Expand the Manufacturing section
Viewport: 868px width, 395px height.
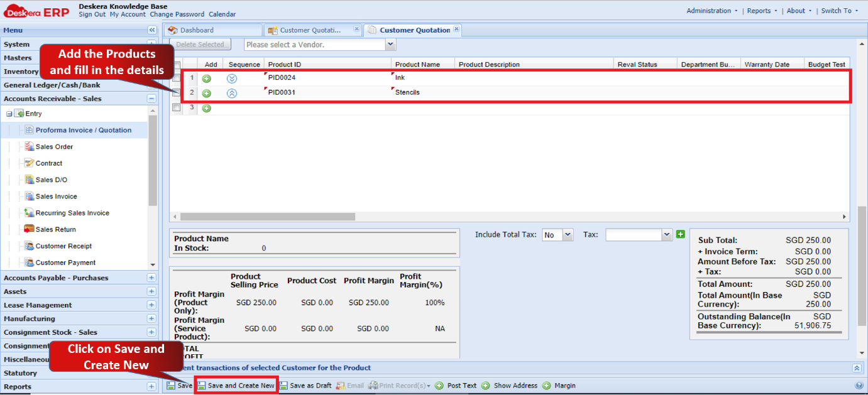pyautogui.click(x=151, y=318)
